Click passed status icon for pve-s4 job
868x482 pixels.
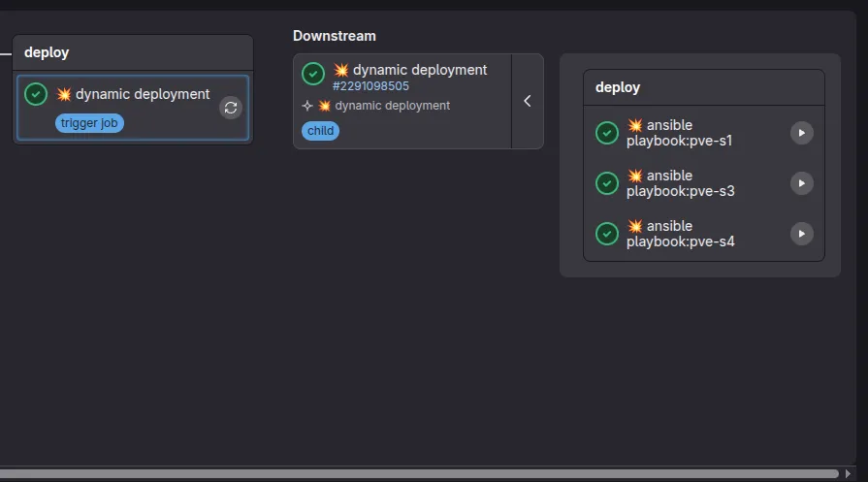[x=607, y=234]
